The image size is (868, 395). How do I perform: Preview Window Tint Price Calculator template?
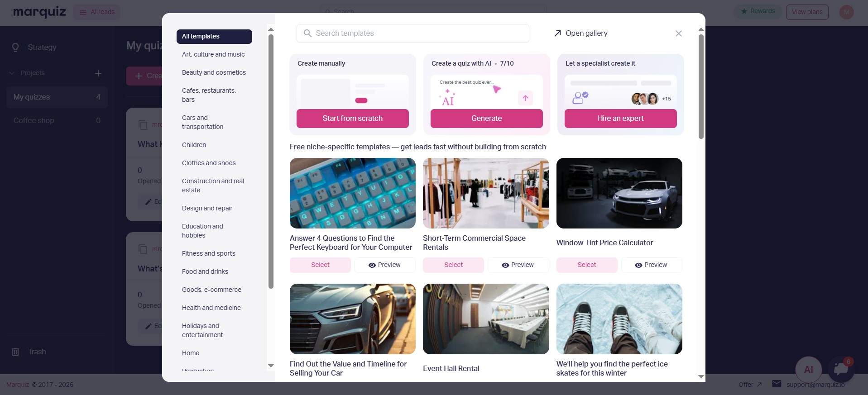[x=652, y=265]
